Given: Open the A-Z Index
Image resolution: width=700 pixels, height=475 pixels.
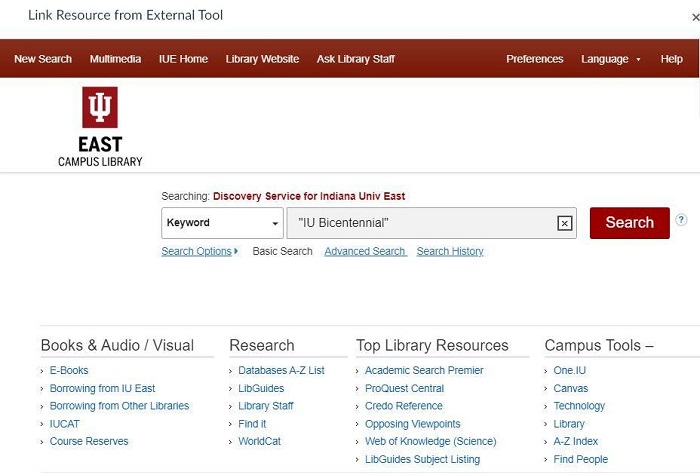Looking at the screenshot, I should (575, 442).
